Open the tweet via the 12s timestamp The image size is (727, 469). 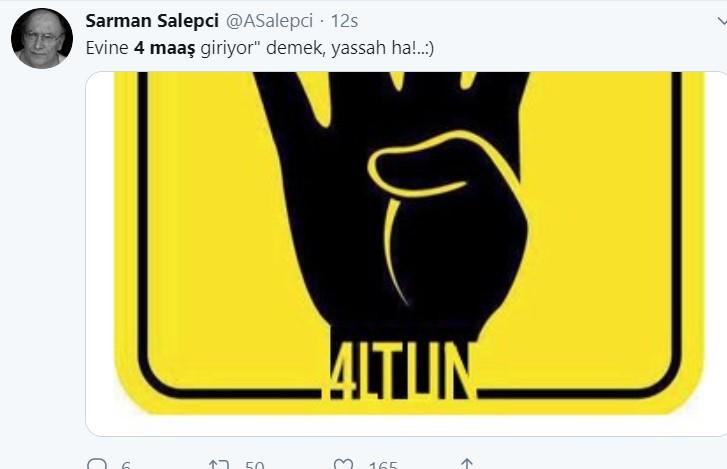tap(345, 22)
